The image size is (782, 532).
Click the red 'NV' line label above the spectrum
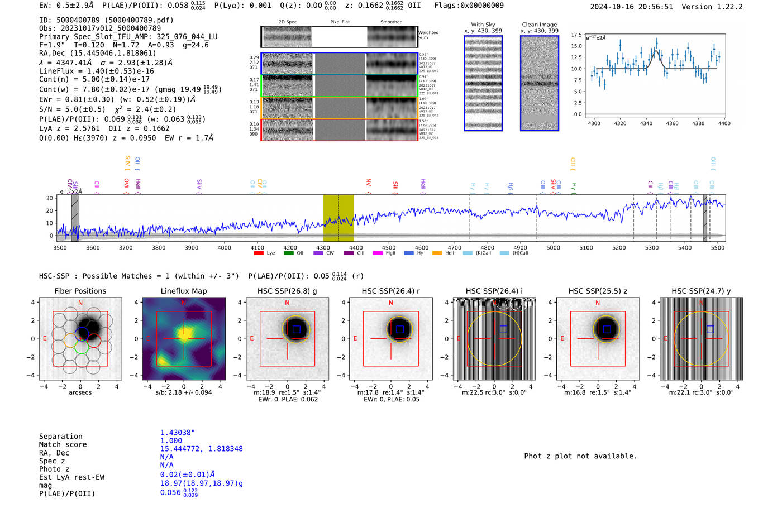click(369, 184)
